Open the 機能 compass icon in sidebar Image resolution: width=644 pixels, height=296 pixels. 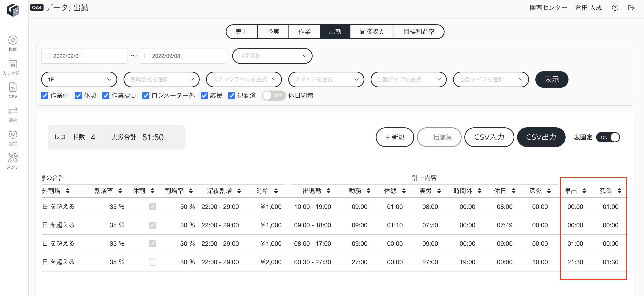point(13,40)
